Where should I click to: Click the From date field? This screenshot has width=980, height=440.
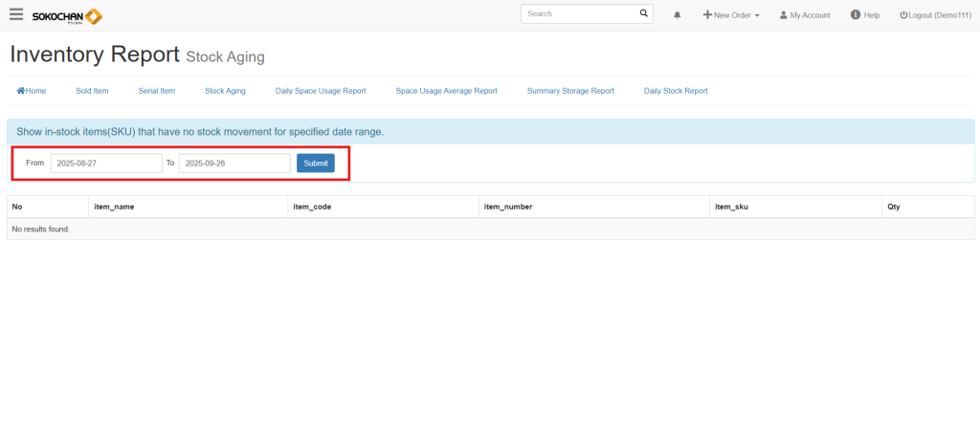pos(106,164)
